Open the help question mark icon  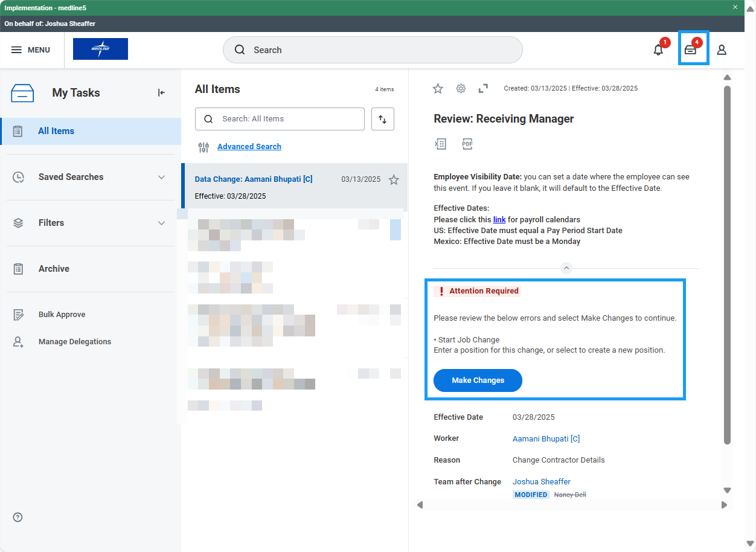click(x=18, y=517)
